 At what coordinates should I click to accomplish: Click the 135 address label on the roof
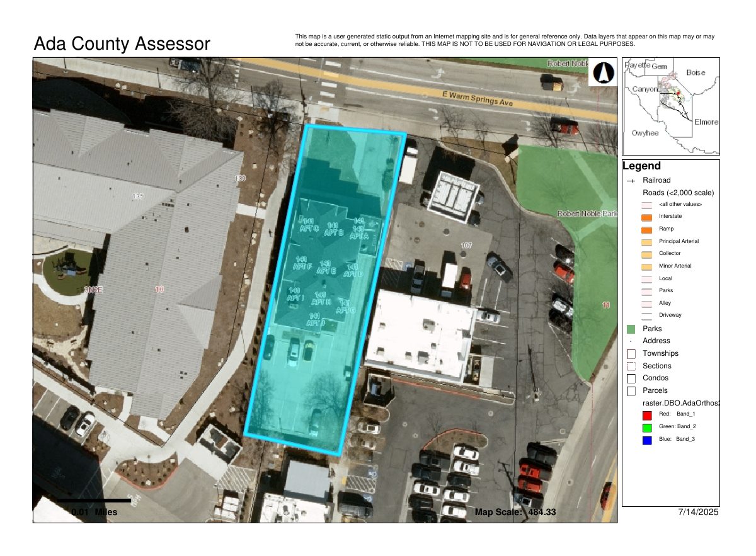137,196
